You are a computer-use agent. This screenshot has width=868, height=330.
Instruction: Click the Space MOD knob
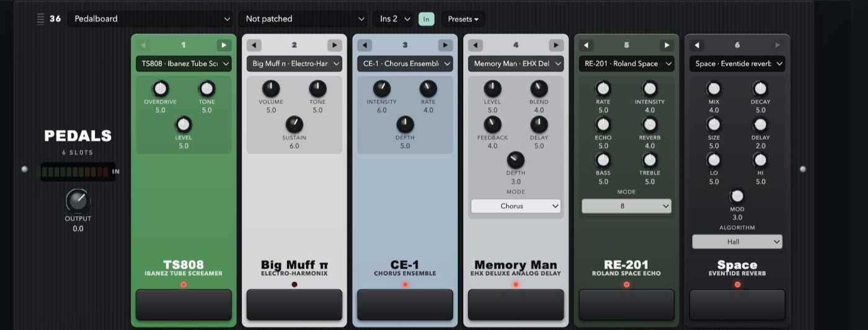(x=737, y=196)
